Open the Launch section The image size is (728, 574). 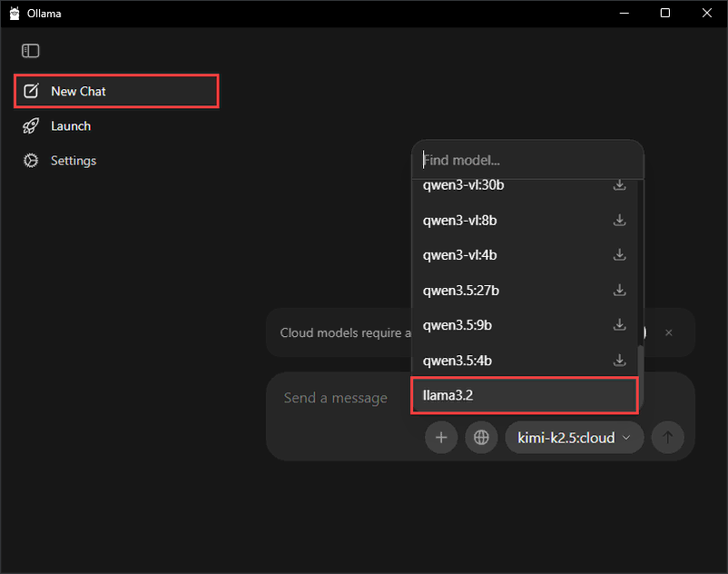pyautogui.click(x=116, y=126)
